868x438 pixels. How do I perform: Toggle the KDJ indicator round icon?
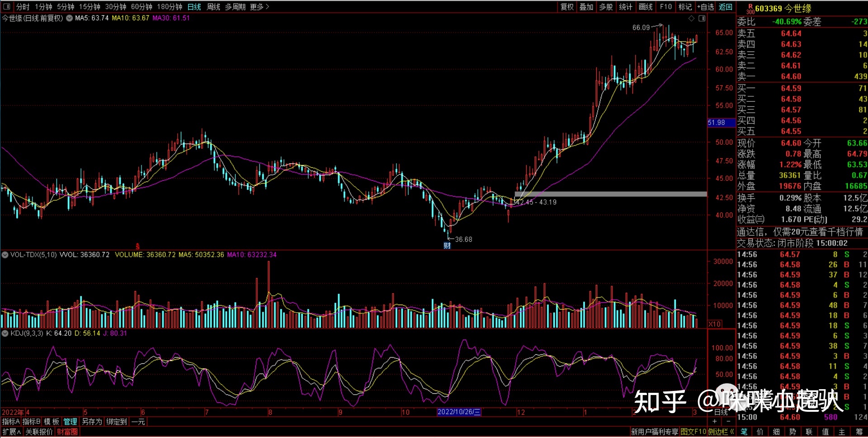(x=5, y=334)
